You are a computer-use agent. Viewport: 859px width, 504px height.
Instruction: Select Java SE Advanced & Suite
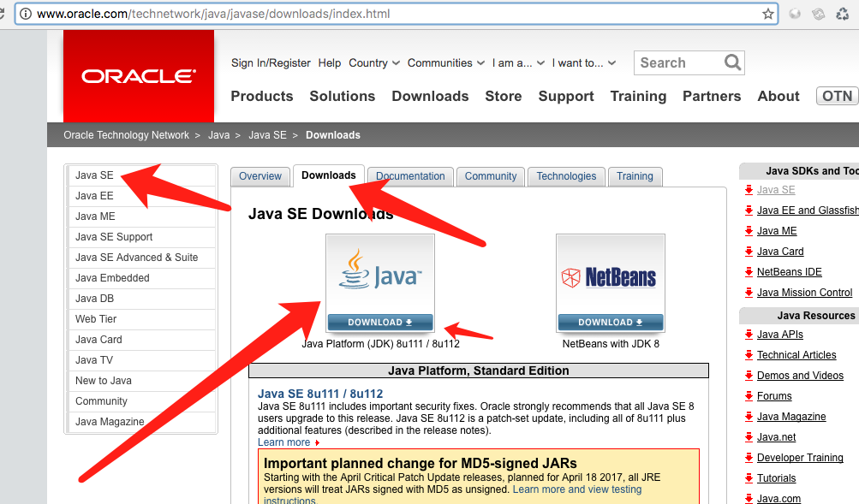point(142,258)
